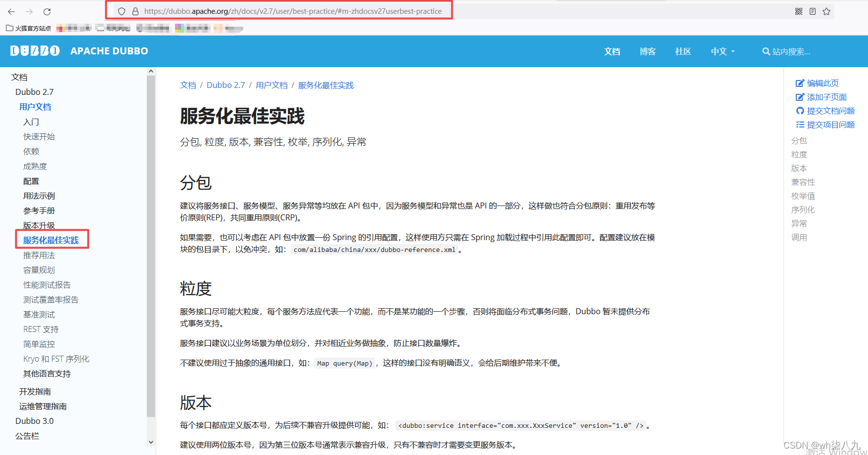
Task: Expand 其他语言支持 in the sidebar
Action: (47, 373)
